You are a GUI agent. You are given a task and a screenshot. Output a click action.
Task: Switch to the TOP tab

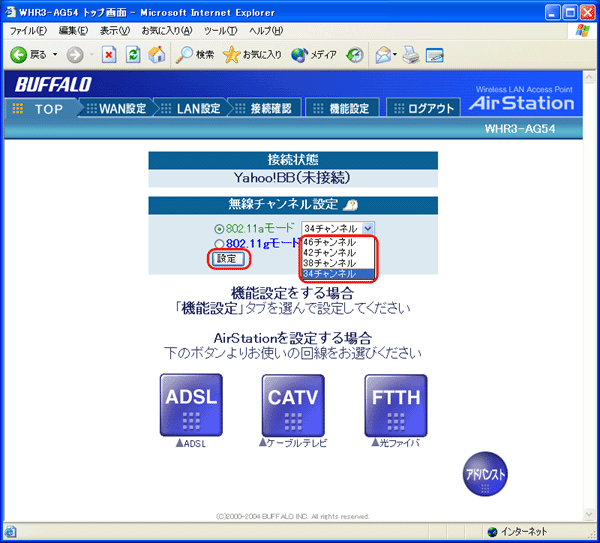[41, 109]
